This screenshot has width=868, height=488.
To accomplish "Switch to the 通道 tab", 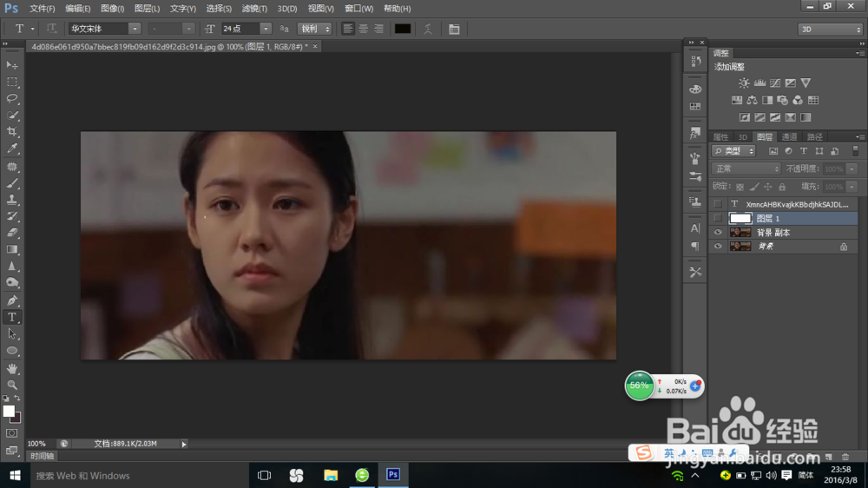I will coord(789,137).
